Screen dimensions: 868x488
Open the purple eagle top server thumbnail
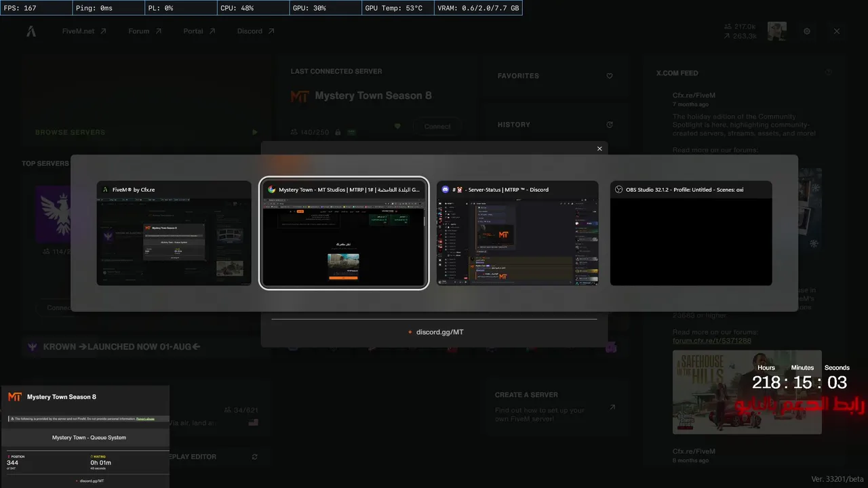(53, 213)
